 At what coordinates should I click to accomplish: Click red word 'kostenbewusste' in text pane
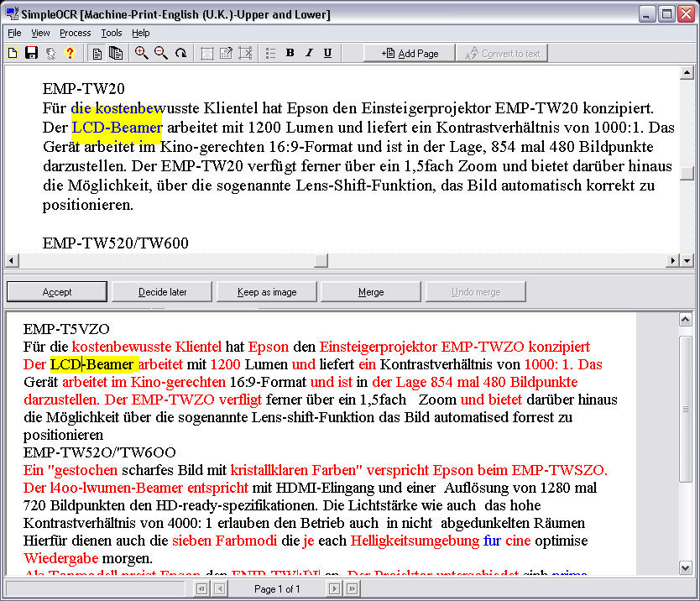pos(122,347)
